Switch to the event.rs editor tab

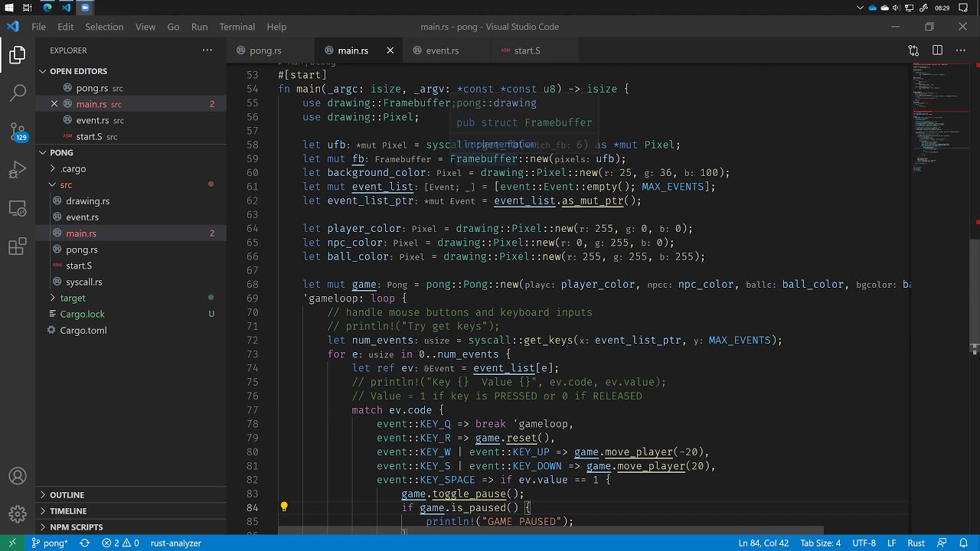pyautogui.click(x=446, y=51)
